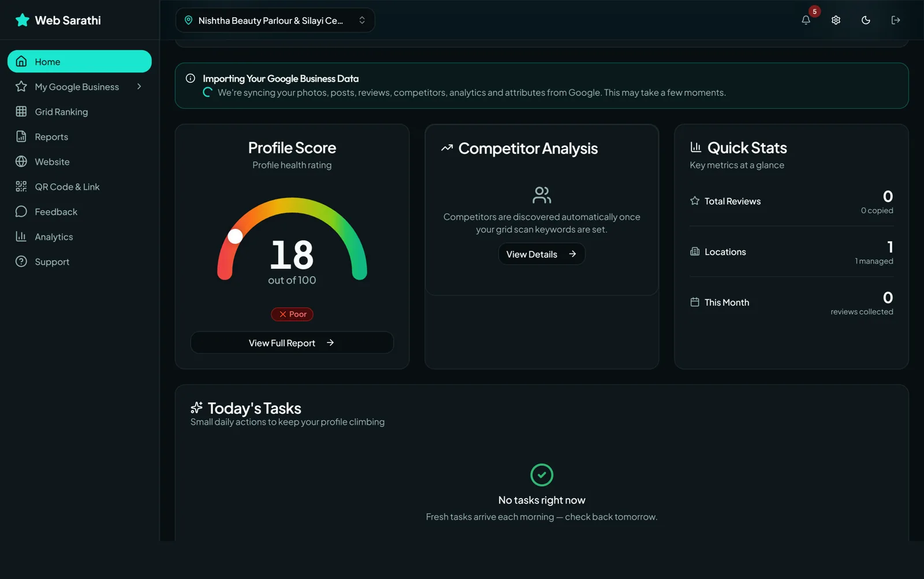Click the Web Sarathi star logo
This screenshot has height=579, width=924.
[x=22, y=20]
